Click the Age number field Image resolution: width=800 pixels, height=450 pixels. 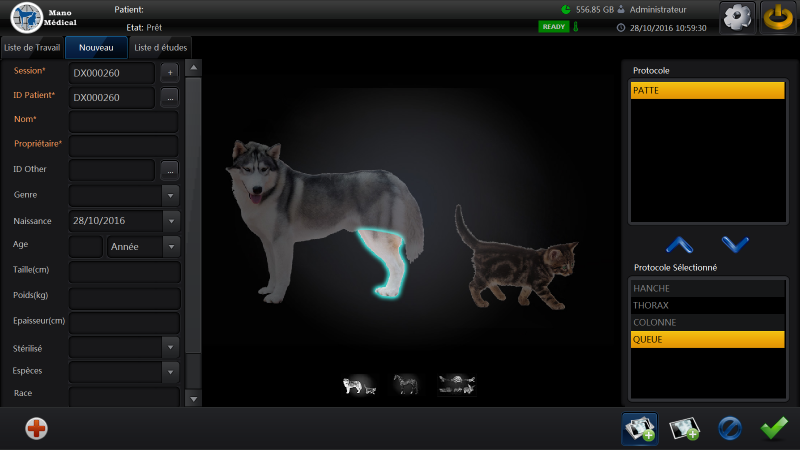(86, 246)
